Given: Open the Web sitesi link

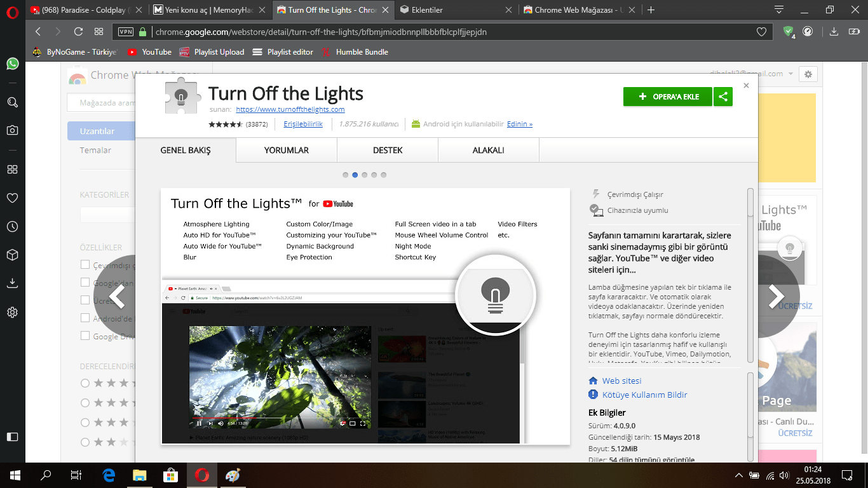Looking at the screenshot, I should coord(622,381).
